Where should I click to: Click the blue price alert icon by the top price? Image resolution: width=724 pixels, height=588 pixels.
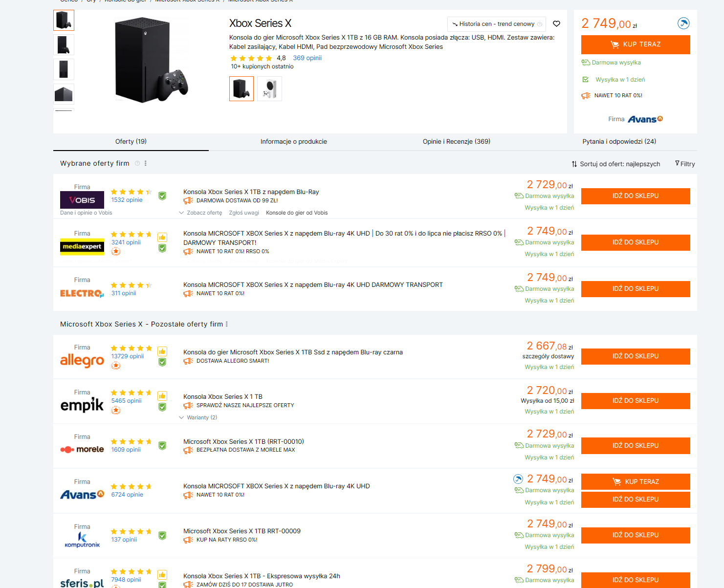click(683, 23)
